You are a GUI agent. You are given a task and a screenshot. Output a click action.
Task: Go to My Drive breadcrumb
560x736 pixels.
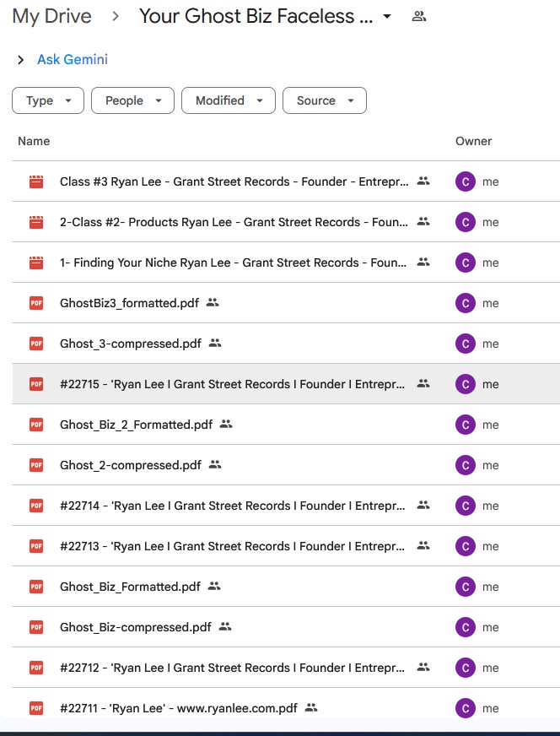51,16
